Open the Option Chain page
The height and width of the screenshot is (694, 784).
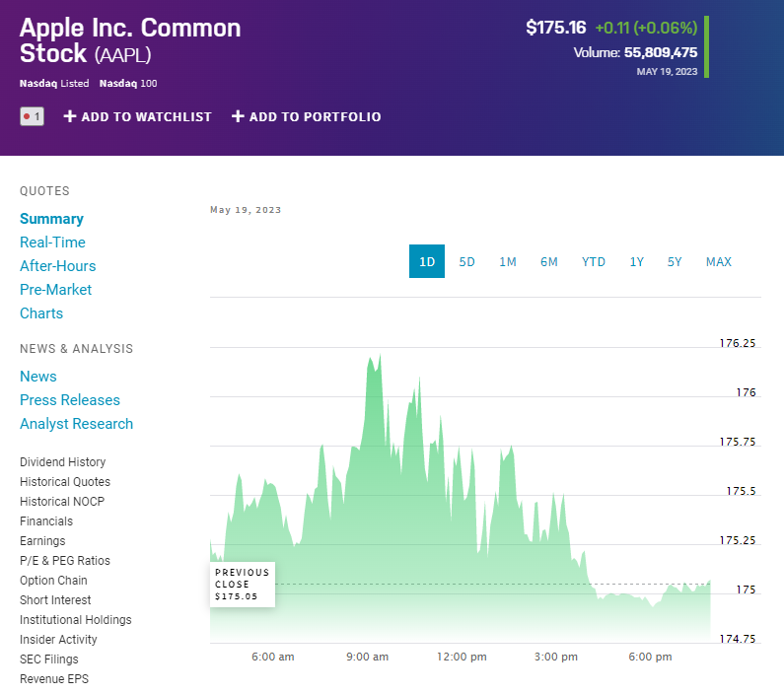(x=53, y=581)
